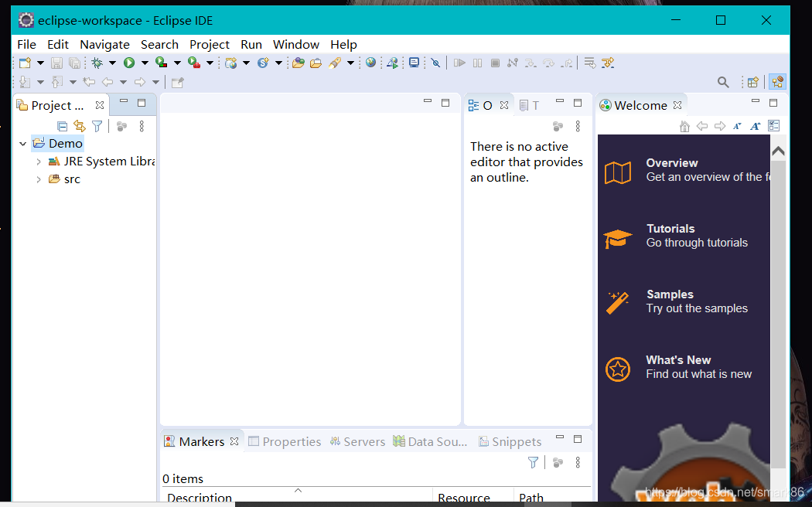Click the Save All toolbar icon
Image resolution: width=812 pixels, height=507 pixels.
click(x=74, y=63)
